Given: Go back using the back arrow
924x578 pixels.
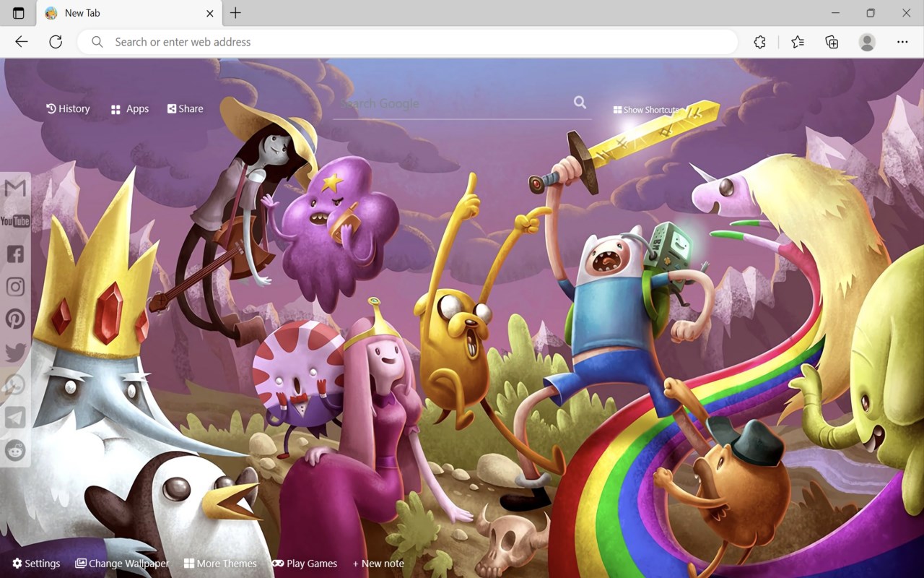Looking at the screenshot, I should pyautogui.click(x=22, y=42).
